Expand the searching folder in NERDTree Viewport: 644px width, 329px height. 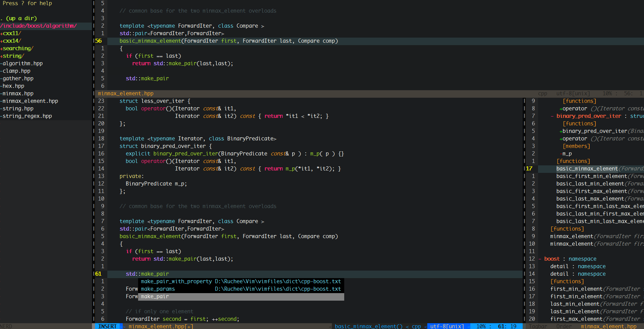(x=18, y=49)
